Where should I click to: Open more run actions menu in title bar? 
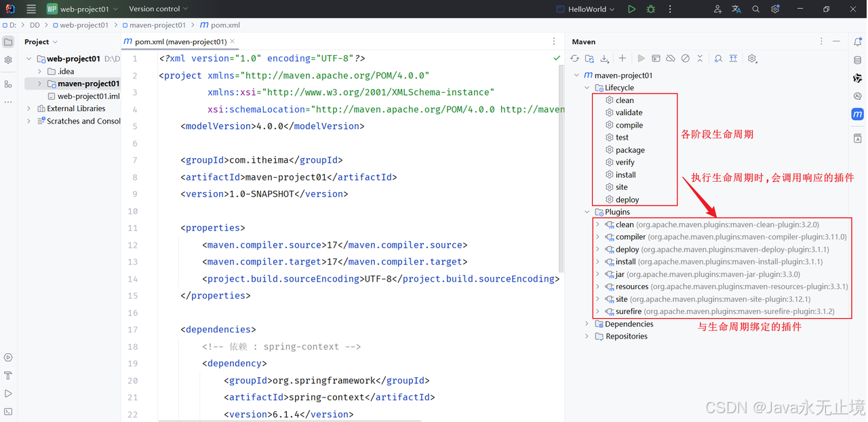671,9
